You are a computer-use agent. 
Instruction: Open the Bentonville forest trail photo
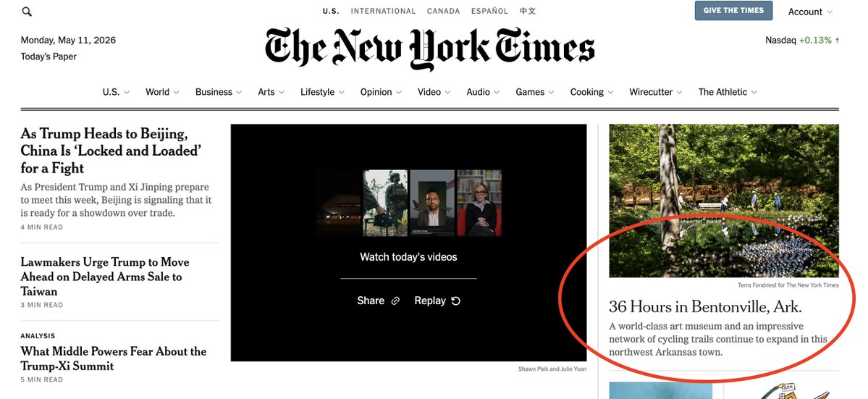click(723, 201)
